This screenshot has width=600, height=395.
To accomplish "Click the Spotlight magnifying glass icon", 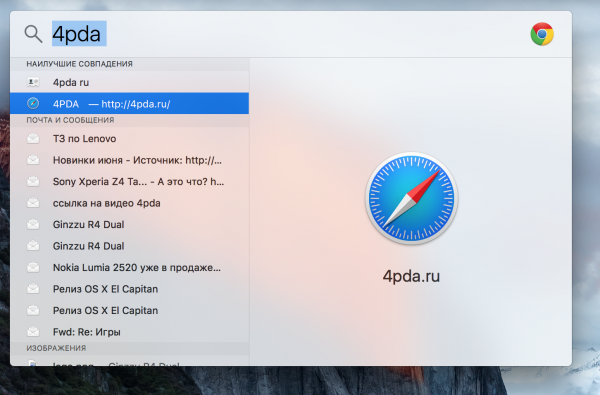I will (x=33, y=34).
